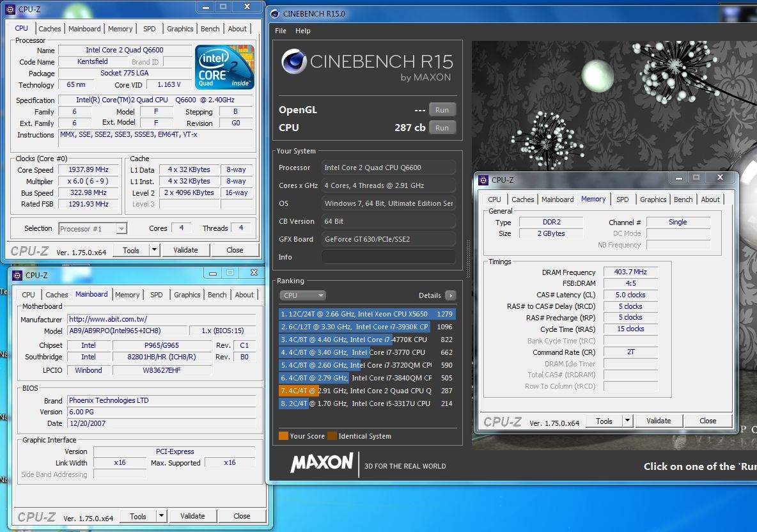Click Tools button in Memory window
Image resolution: width=757 pixels, height=532 pixels.
(604, 421)
